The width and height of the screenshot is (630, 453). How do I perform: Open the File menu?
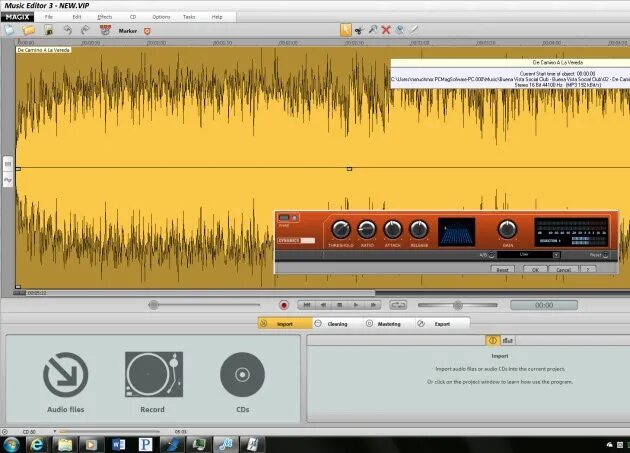click(x=49, y=17)
